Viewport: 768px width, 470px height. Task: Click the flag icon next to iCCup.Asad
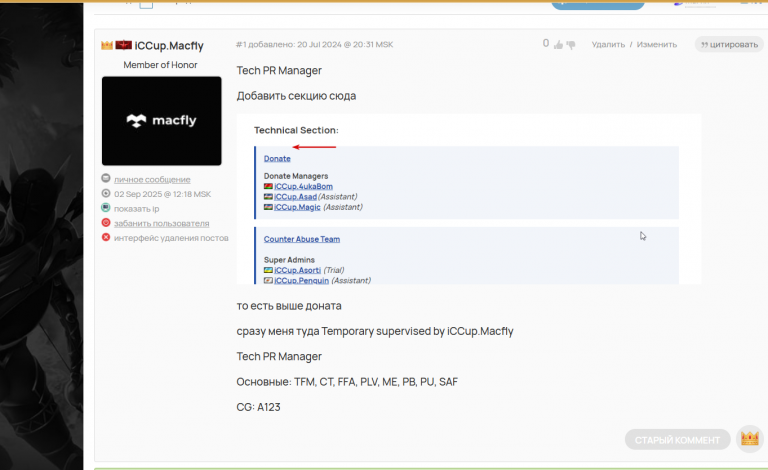point(268,196)
